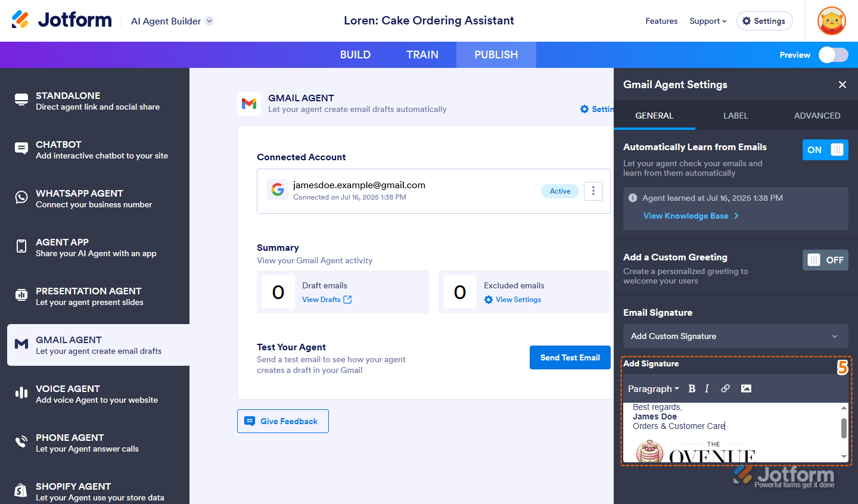Click the Google logo in Connected Account
Screen dimensions: 858x504
tap(278, 189)
